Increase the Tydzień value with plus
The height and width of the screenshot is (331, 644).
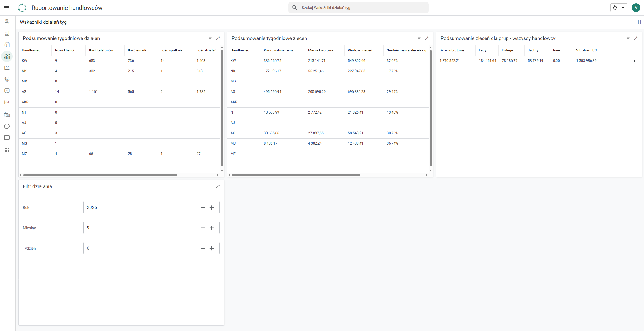[212, 248]
